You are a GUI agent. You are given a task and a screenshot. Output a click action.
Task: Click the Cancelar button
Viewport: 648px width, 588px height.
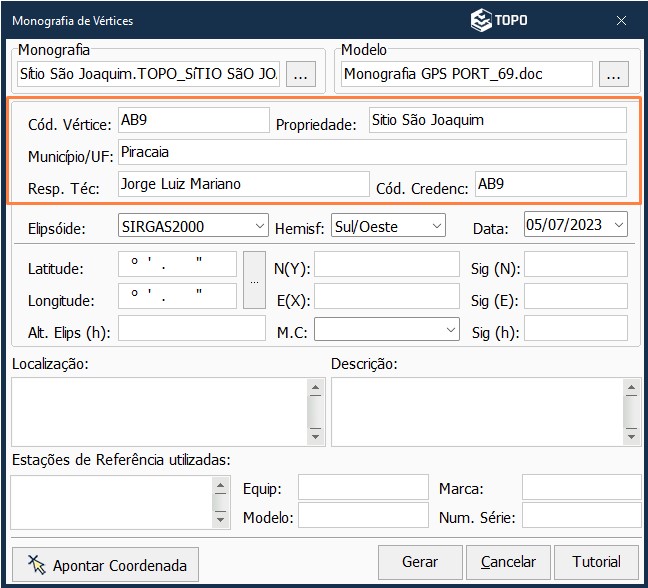(x=508, y=562)
